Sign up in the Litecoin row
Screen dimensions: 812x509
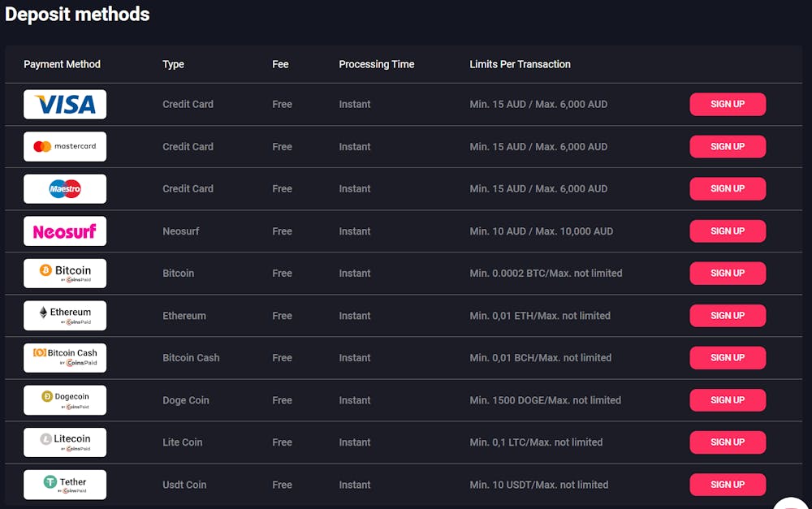click(x=728, y=442)
